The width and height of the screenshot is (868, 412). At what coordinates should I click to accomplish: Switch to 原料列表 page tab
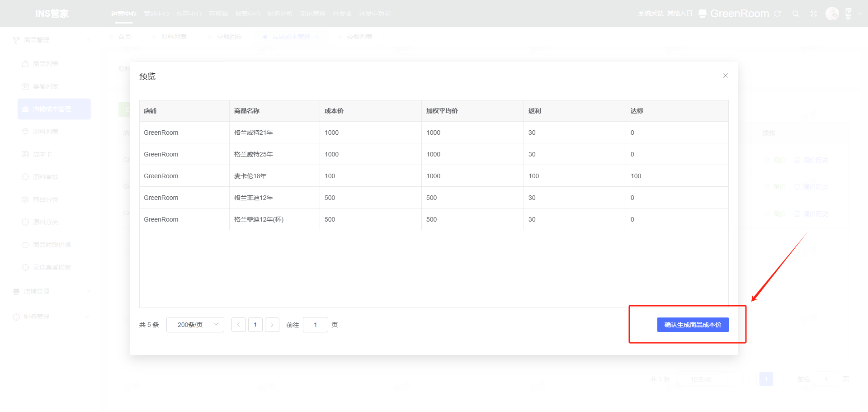click(174, 37)
